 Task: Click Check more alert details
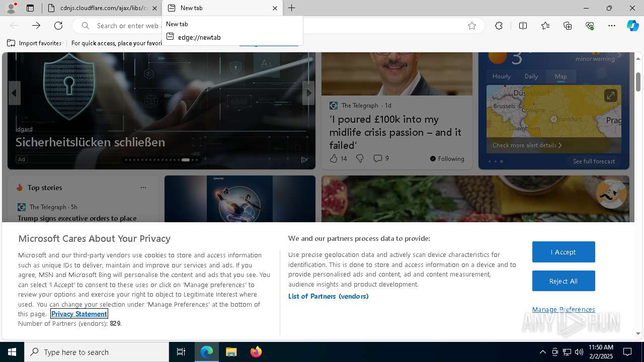[527, 145]
